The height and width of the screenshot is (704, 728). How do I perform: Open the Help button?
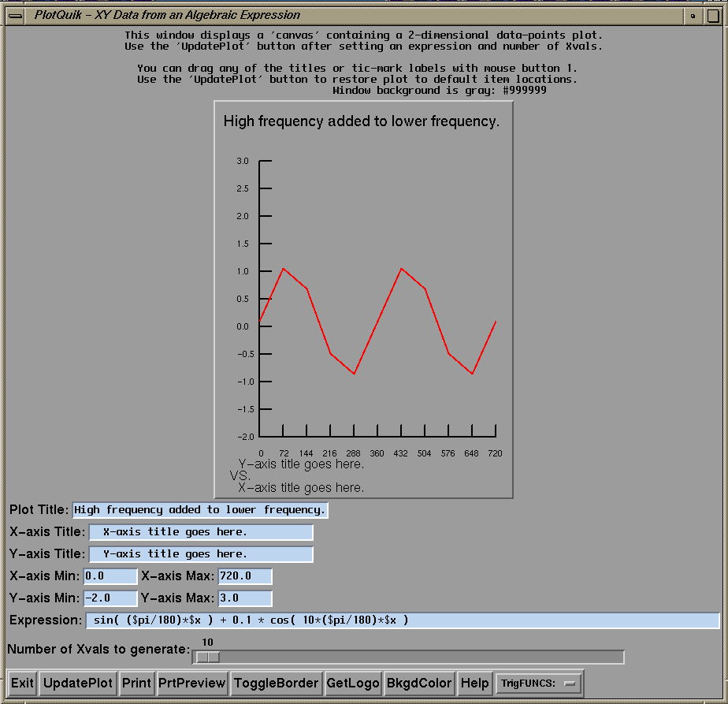(x=474, y=683)
